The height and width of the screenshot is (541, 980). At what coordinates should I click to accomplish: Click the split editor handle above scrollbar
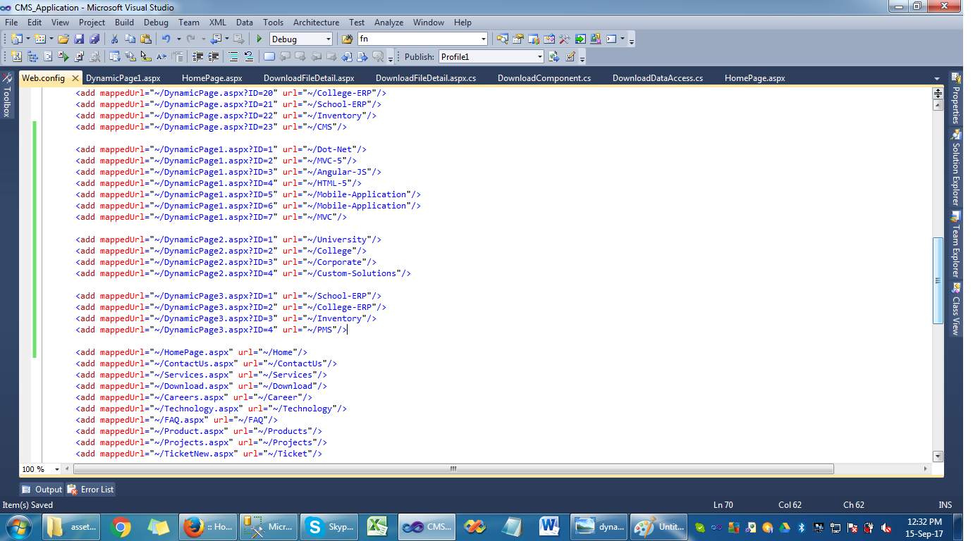tap(938, 93)
